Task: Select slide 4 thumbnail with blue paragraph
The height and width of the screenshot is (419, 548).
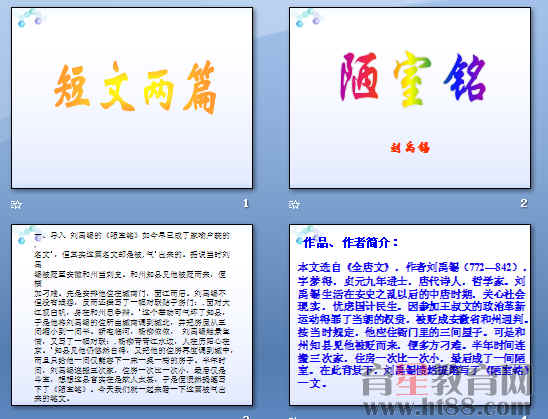Action: pos(410,315)
